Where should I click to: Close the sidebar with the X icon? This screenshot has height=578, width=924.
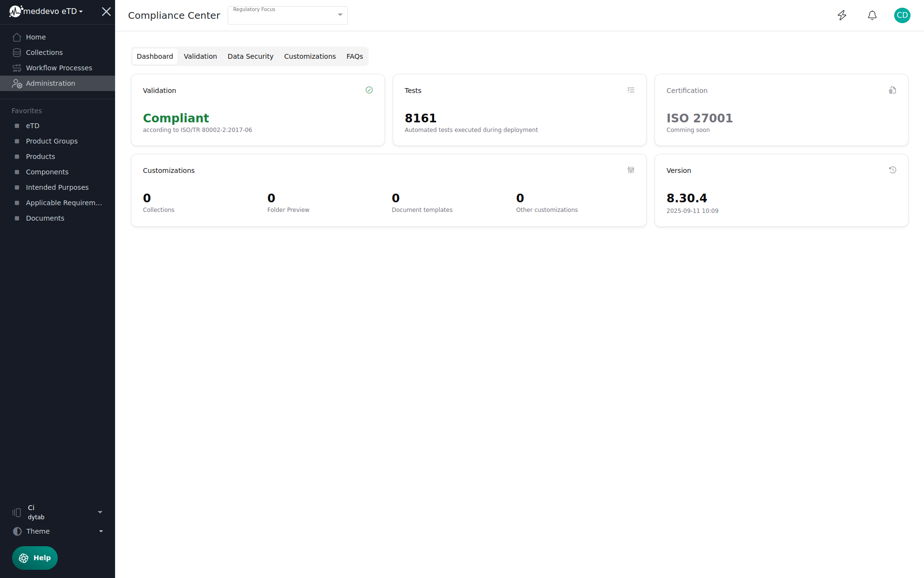click(x=106, y=12)
